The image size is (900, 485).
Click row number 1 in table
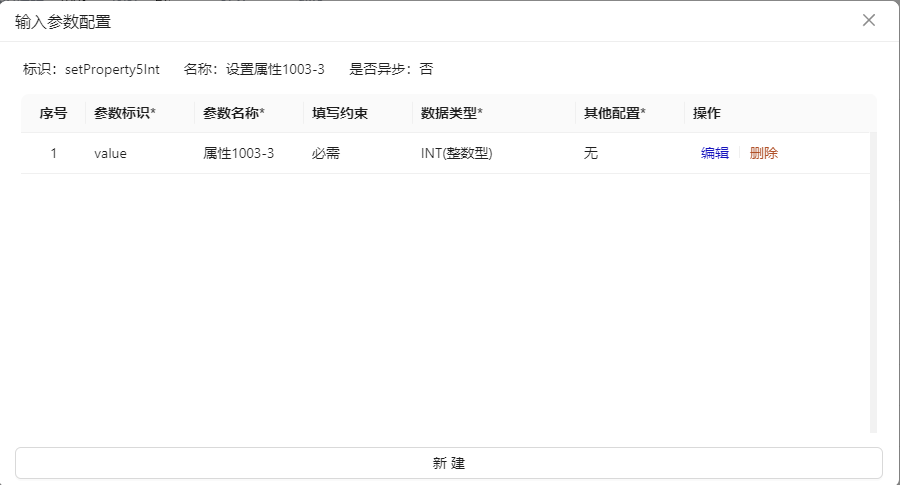click(x=54, y=153)
